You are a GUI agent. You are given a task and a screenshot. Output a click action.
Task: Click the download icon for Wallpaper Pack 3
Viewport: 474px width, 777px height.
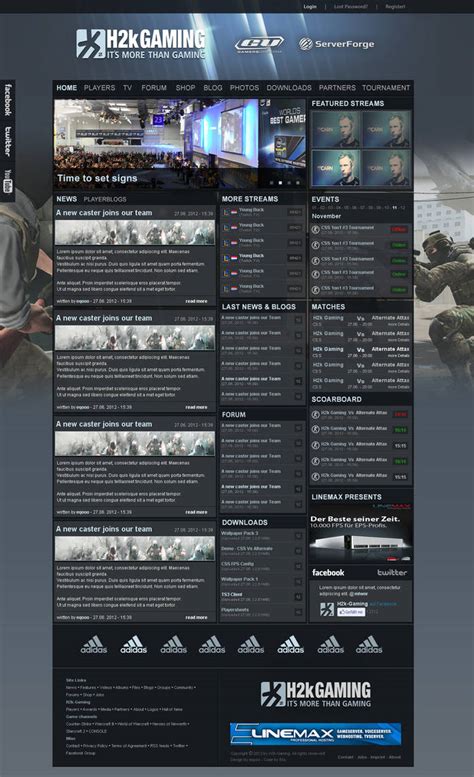tap(298, 536)
